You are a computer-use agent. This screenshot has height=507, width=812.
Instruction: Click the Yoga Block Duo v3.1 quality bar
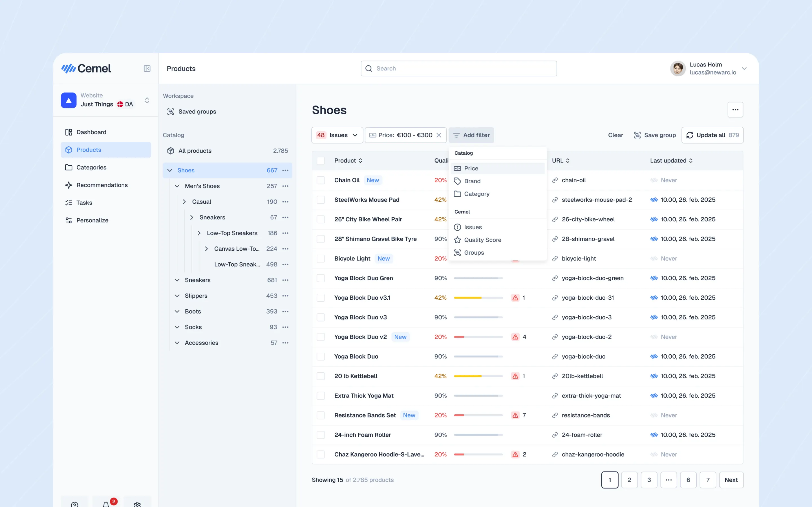(478, 298)
